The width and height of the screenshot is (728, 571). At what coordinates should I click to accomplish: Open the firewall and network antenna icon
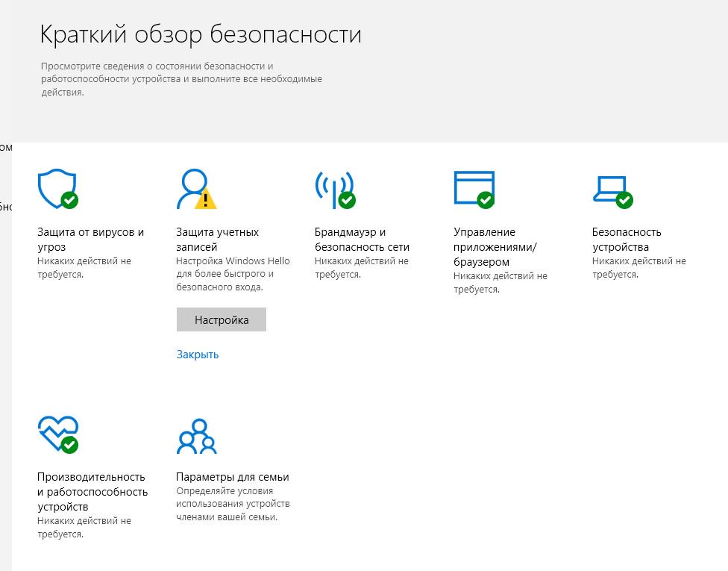tap(335, 189)
